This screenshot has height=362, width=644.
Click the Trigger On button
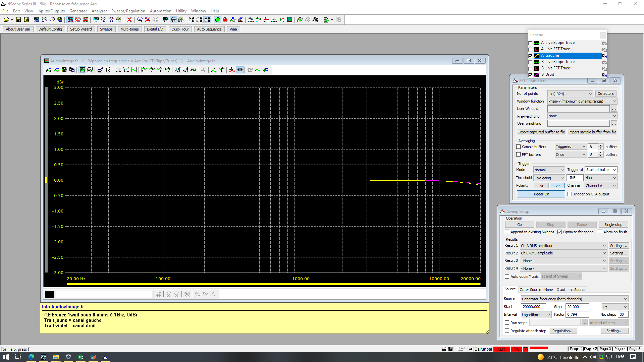pos(540,194)
